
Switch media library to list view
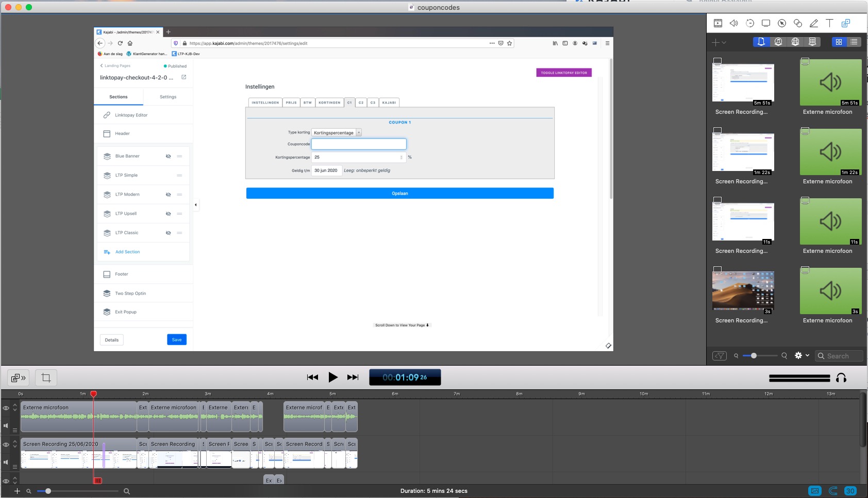coord(854,42)
